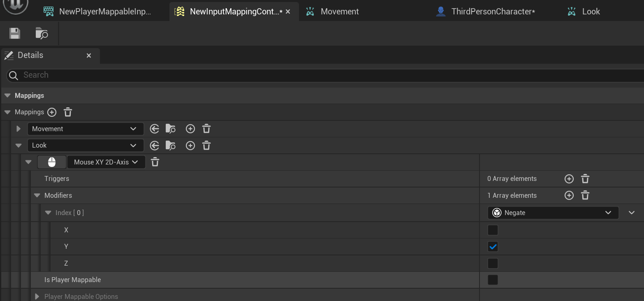
Task: Add a key binding to the Movement action
Action: coord(190,129)
